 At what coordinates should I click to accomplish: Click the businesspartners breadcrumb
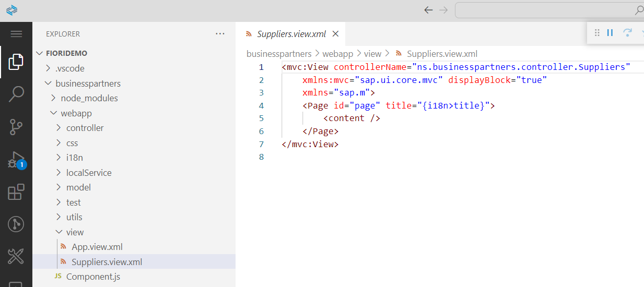pos(279,54)
